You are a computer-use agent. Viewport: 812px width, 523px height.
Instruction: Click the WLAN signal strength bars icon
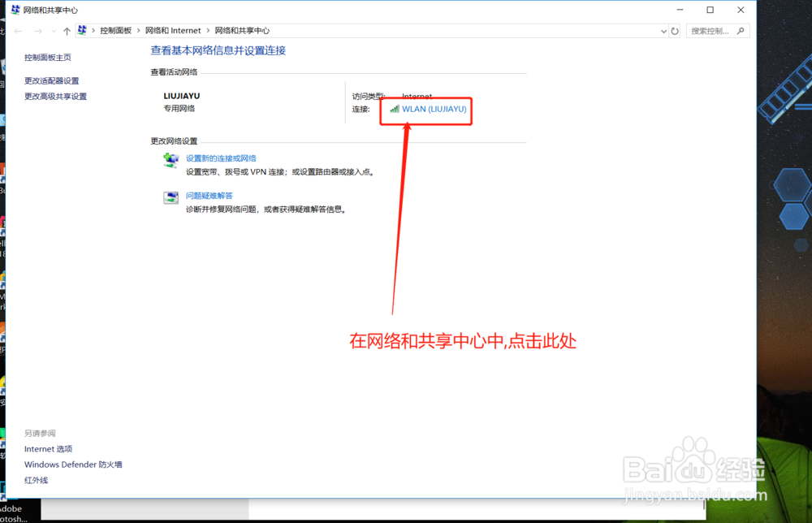tap(393, 108)
